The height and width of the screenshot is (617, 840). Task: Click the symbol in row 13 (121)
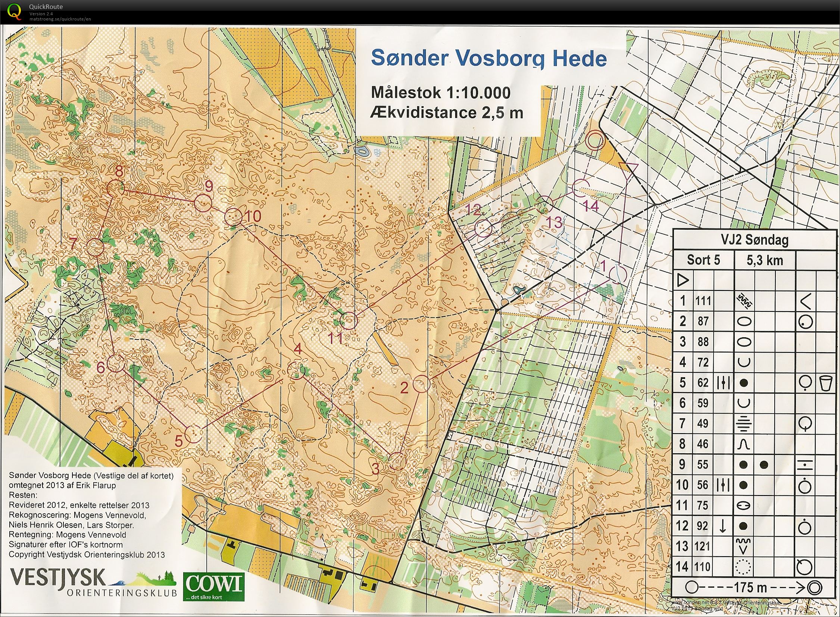click(744, 546)
